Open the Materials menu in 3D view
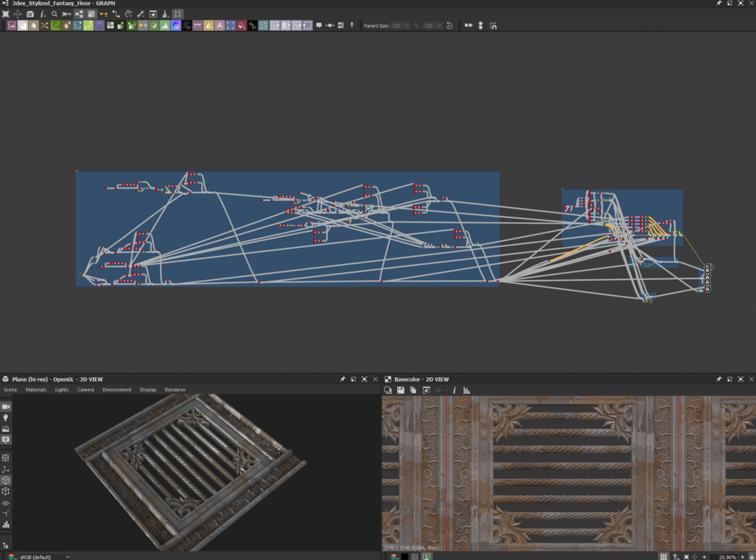The height and width of the screenshot is (560, 756). click(x=36, y=390)
